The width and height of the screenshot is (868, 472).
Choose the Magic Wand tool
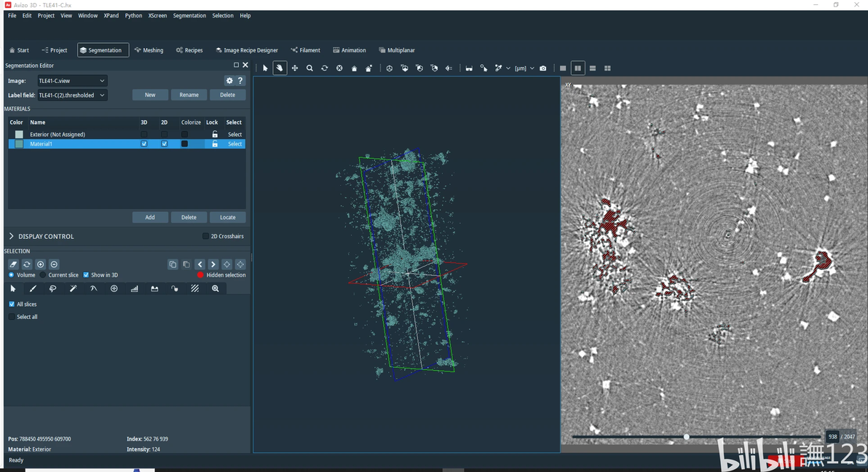pos(74,289)
